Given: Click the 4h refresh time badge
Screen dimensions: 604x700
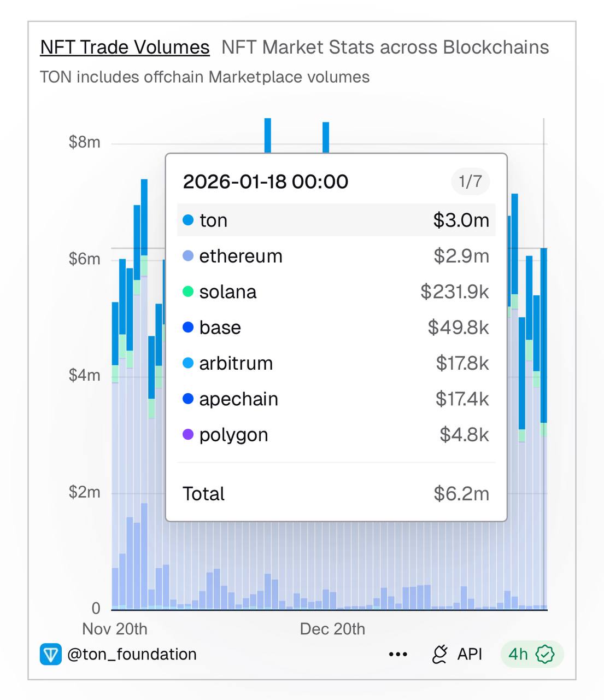Looking at the screenshot, I should point(518,654).
